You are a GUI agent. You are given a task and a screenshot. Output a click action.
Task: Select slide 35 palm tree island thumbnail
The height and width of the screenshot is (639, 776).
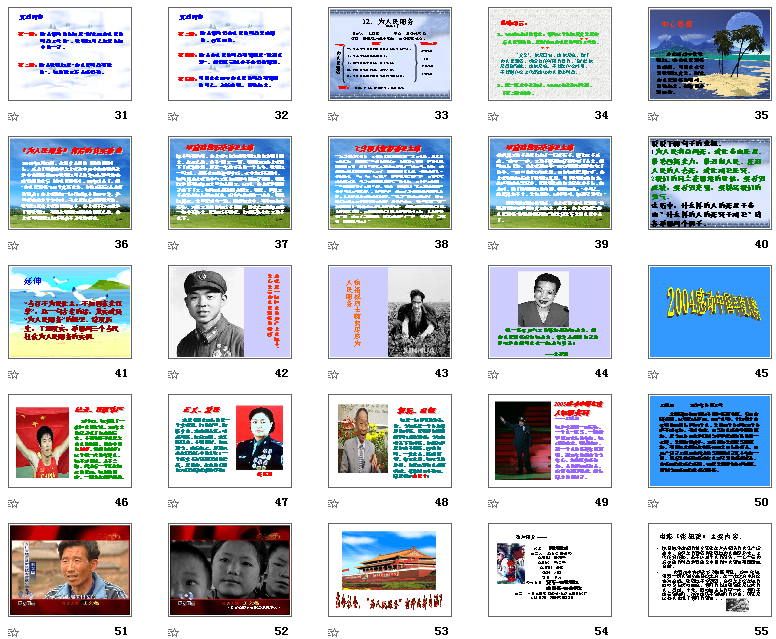tap(710, 54)
